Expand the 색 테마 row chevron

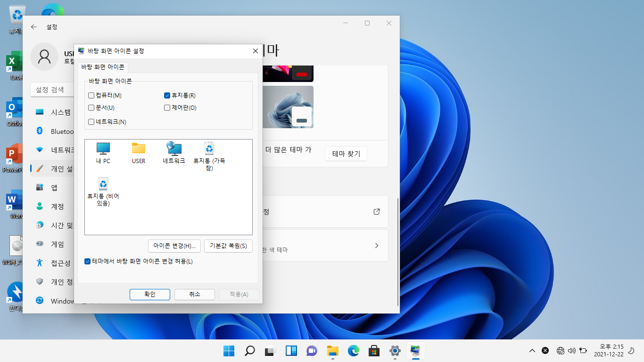click(x=377, y=246)
